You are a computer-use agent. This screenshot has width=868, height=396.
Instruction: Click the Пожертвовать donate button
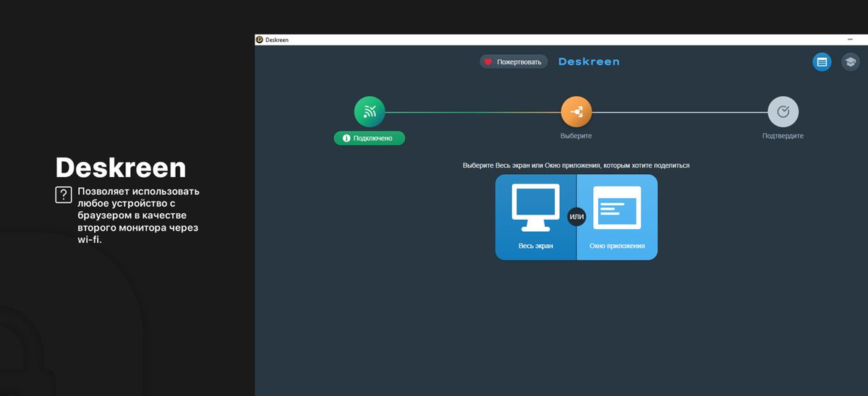514,62
